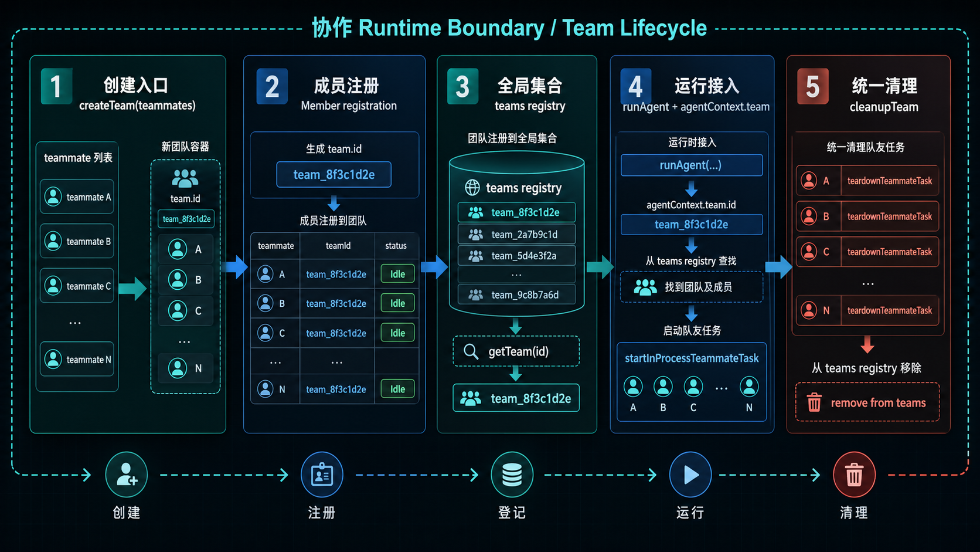This screenshot has width=980, height=552.
Task: Click the remove from teams box
Action: pos(867,402)
